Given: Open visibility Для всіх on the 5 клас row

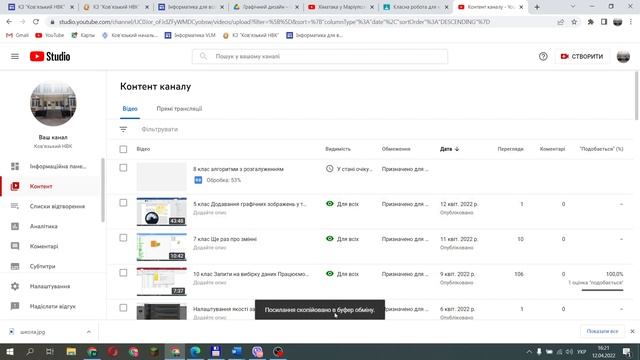Looking at the screenshot, I should (x=342, y=204).
